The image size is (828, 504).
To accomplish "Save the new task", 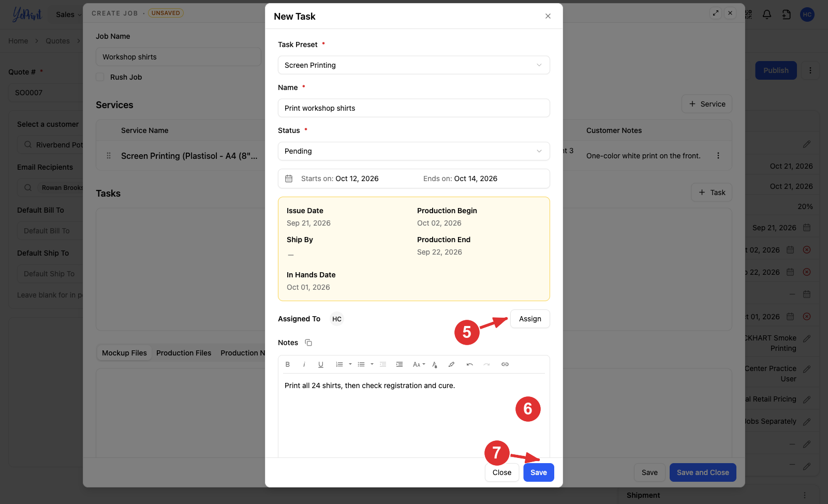I will (539, 472).
